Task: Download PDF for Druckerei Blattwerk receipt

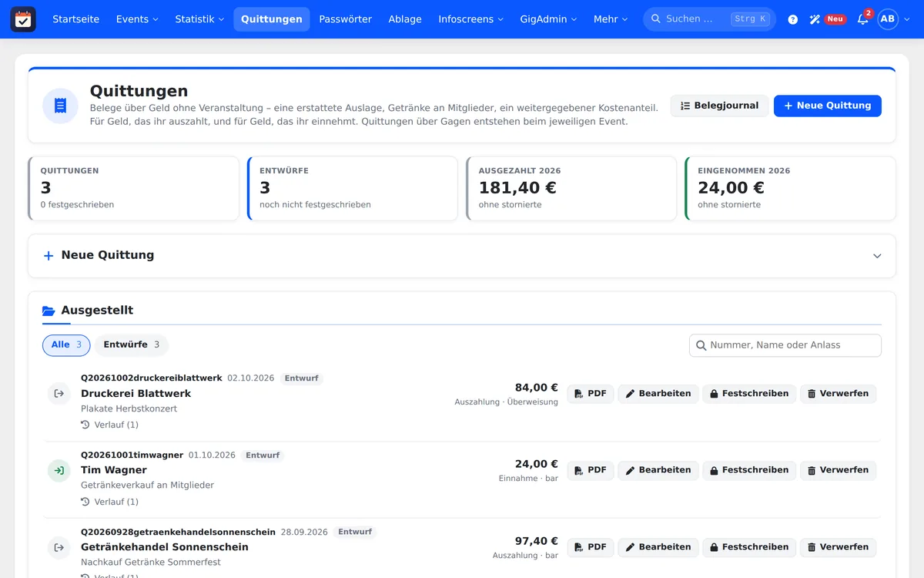Action: point(591,394)
